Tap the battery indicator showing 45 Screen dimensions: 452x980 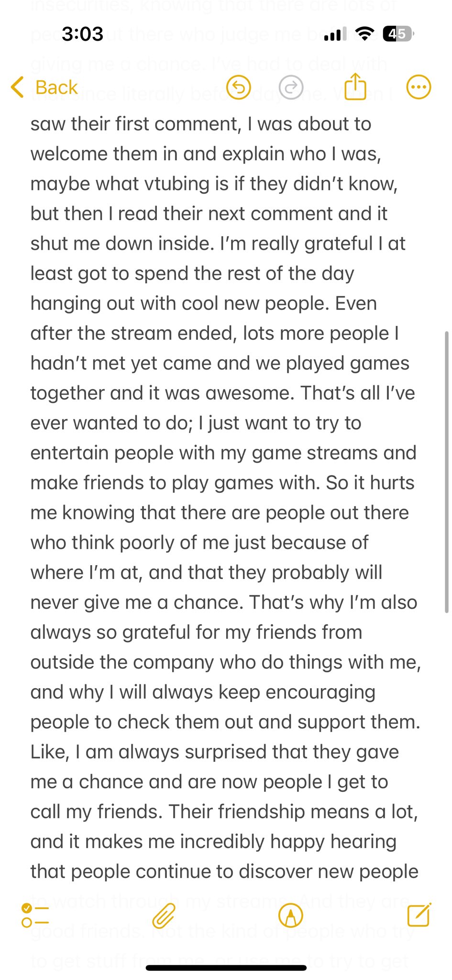(x=398, y=34)
